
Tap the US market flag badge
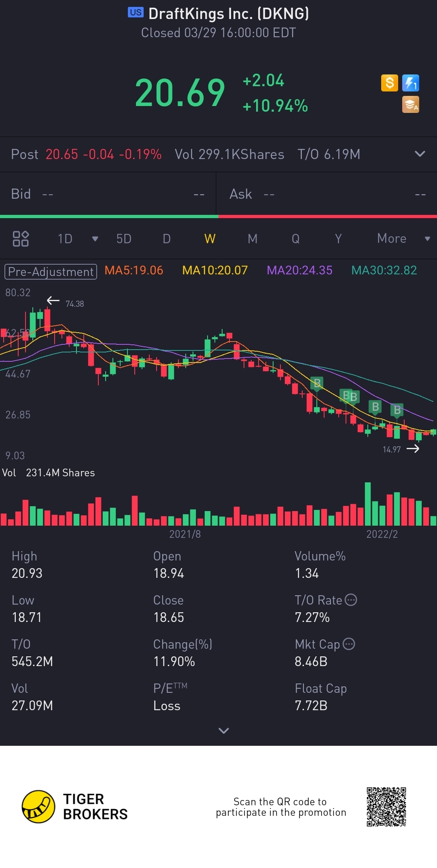point(136,13)
